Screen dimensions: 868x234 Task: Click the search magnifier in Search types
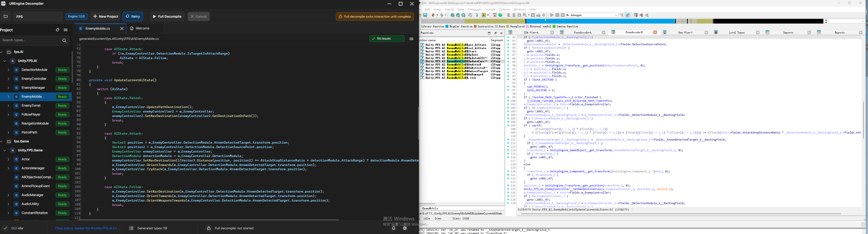(x=64, y=40)
